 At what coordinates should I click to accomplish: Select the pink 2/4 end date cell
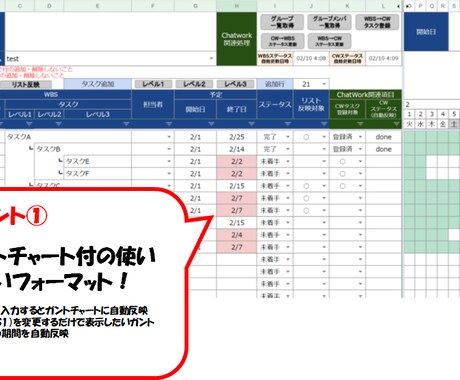coord(237,235)
